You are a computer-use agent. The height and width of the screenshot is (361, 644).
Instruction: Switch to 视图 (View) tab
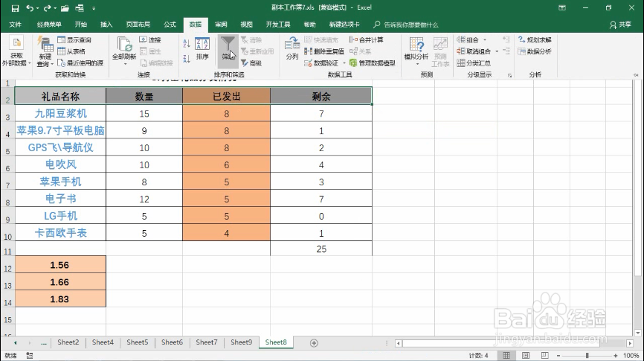(246, 25)
